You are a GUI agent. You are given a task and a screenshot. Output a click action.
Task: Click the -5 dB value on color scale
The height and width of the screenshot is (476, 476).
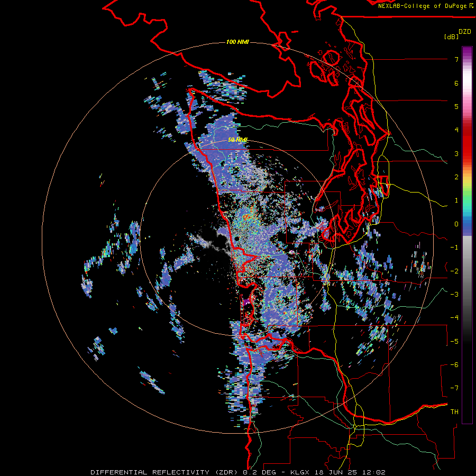pyautogui.click(x=454, y=342)
